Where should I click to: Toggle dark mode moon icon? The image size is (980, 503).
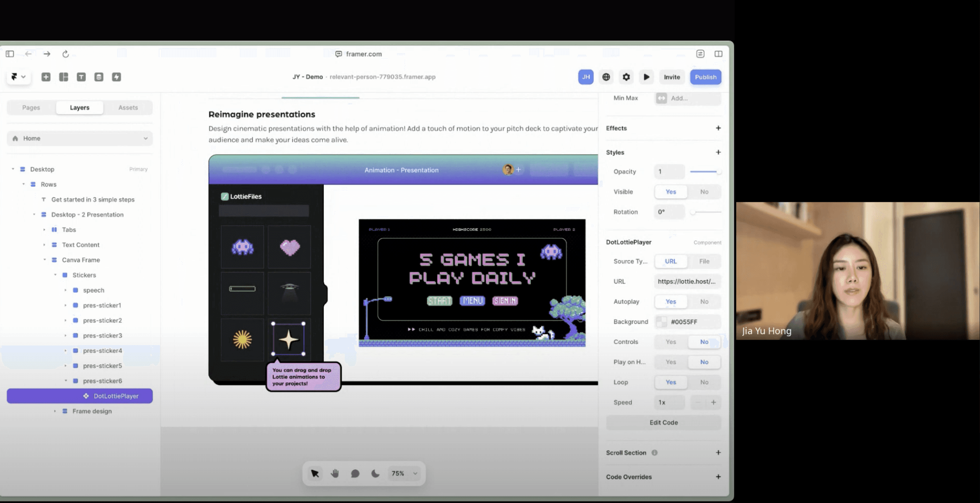[375, 473]
